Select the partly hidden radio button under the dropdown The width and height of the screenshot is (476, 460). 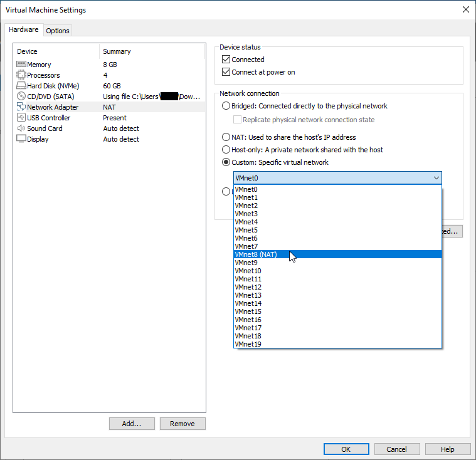point(226,192)
